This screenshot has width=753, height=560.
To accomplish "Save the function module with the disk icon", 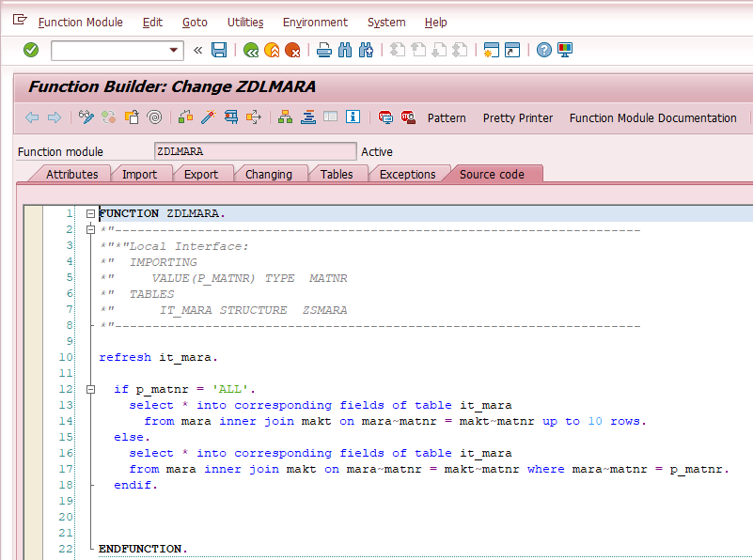I will pos(217,51).
